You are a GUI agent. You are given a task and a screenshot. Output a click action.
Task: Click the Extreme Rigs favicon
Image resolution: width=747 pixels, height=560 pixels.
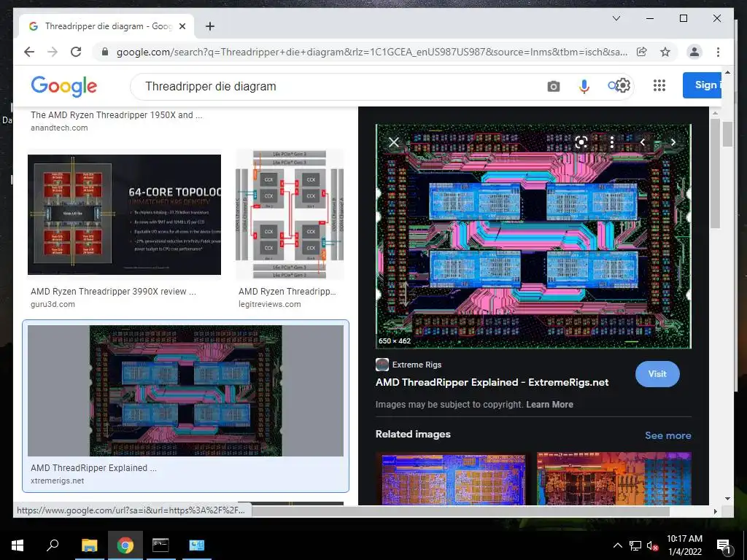tap(382, 365)
